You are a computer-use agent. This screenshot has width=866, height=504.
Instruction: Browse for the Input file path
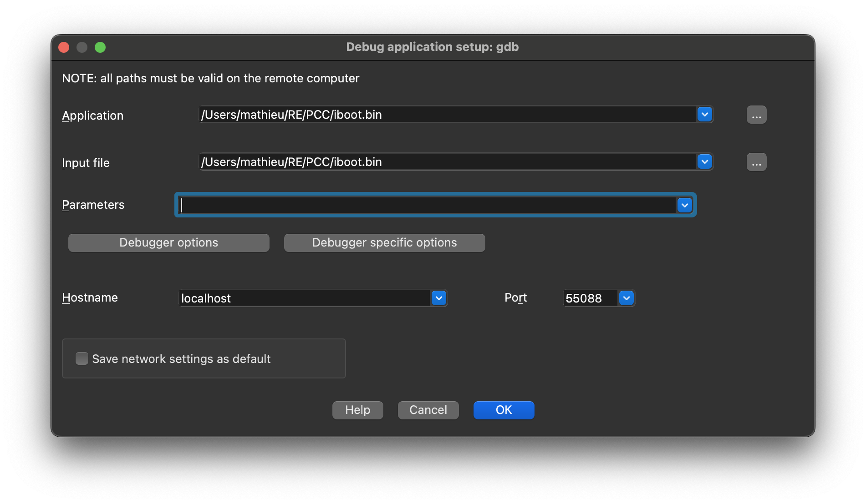tap(756, 162)
